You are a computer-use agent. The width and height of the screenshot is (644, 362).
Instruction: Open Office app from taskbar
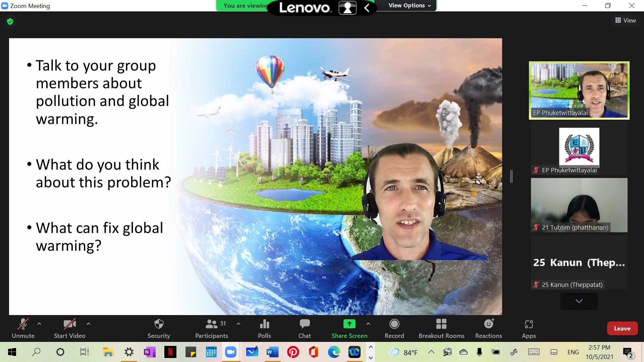point(313,352)
